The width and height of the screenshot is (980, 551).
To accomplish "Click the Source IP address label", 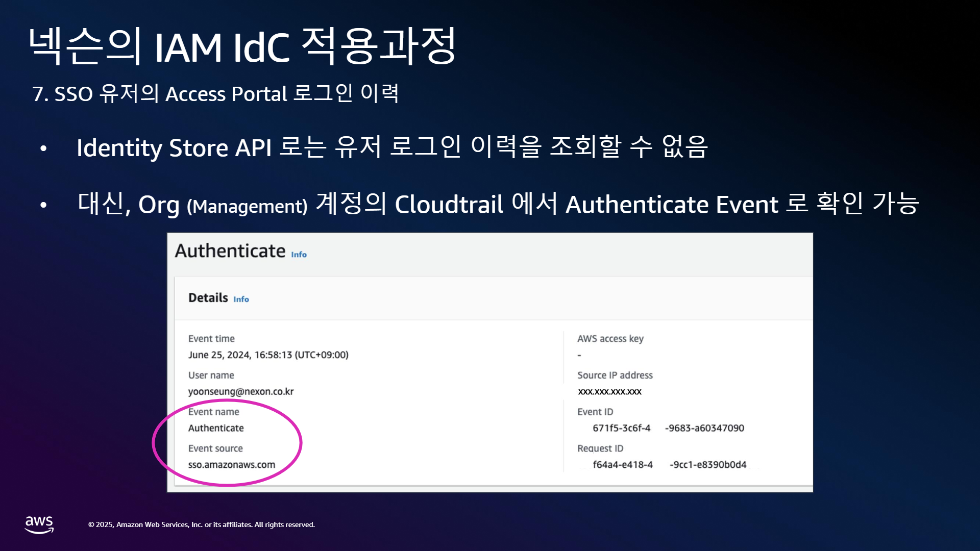I will point(615,375).
